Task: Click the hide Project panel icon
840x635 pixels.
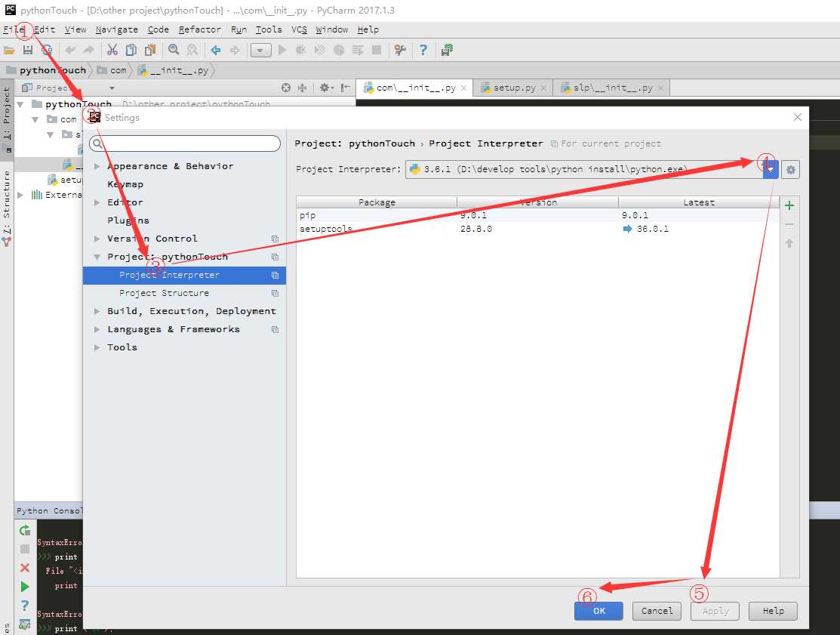Action: click(346, 88)
